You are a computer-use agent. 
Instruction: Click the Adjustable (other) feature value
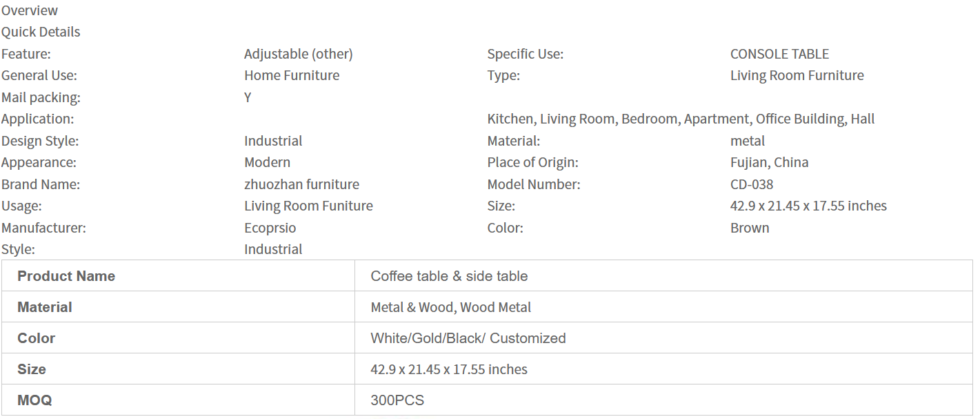[x=298, y=54]
